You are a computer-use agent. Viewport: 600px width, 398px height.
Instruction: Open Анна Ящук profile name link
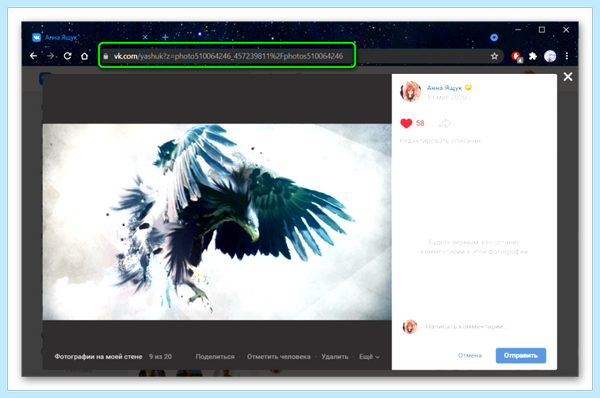tap(444, 88)
